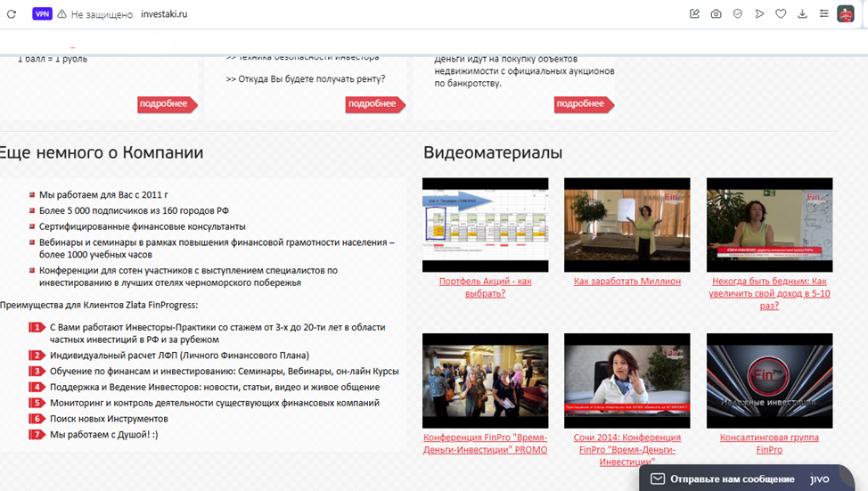Click text 'Мы работаем для Вас с 2011 г'
868x491 pixels.
103,195
